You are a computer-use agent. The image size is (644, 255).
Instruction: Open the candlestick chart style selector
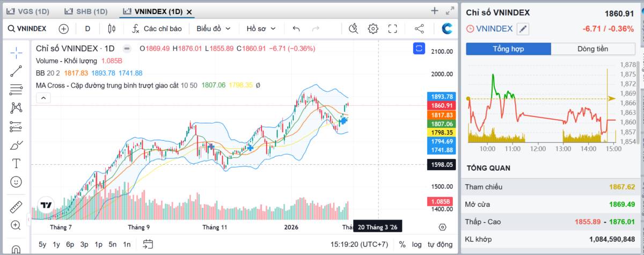tap(112, 29)
